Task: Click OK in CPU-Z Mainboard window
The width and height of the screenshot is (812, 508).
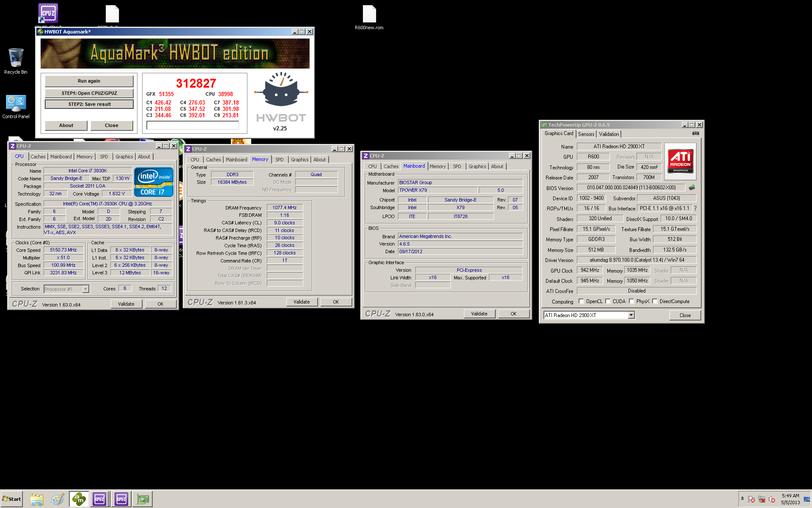Action: click(513, 314)
